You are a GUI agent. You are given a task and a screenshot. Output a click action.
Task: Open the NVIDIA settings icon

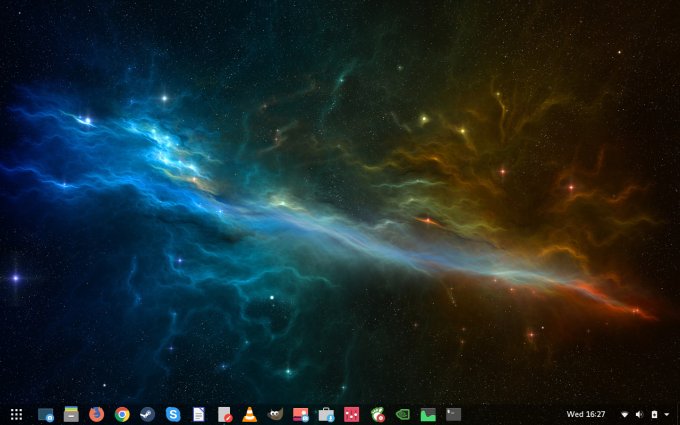click(x=403, y=414)
